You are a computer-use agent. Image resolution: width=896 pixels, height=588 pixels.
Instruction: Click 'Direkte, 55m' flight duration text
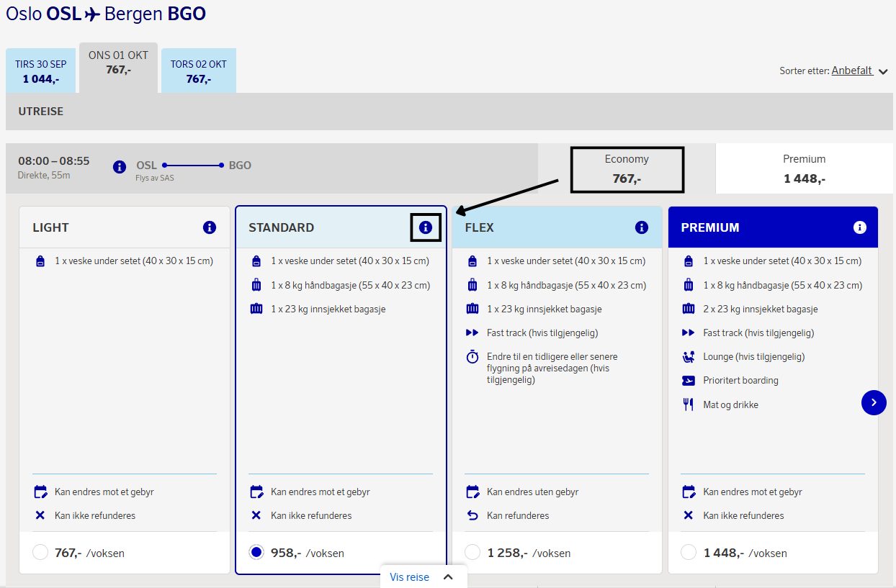click(44, 175)
